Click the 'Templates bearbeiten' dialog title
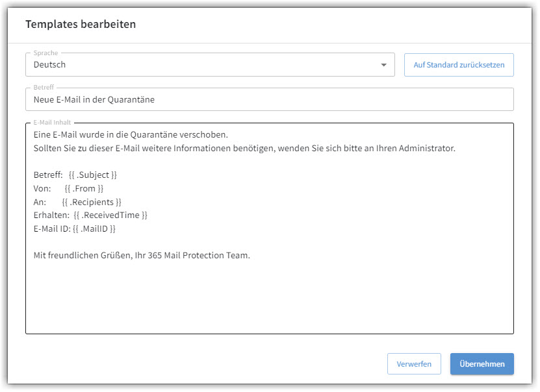 [81, 25]
